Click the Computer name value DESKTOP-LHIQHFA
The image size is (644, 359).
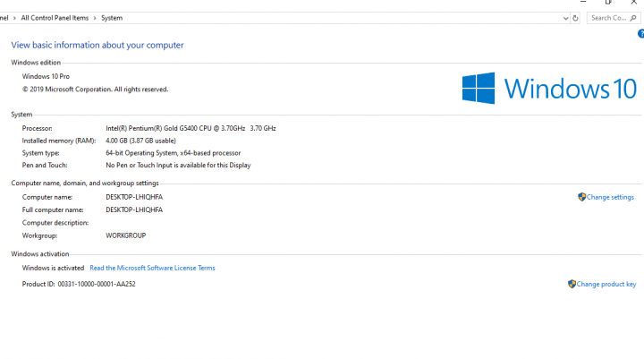pyautogui.click(x=134, y=197)
